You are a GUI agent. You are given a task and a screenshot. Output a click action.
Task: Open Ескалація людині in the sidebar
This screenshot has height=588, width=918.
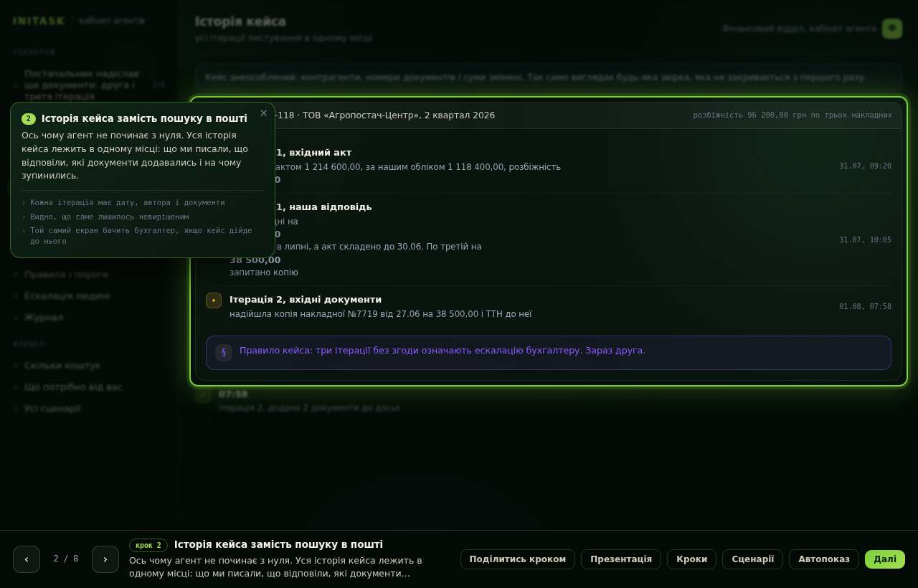pyautogui.click(x=67, y=295)
